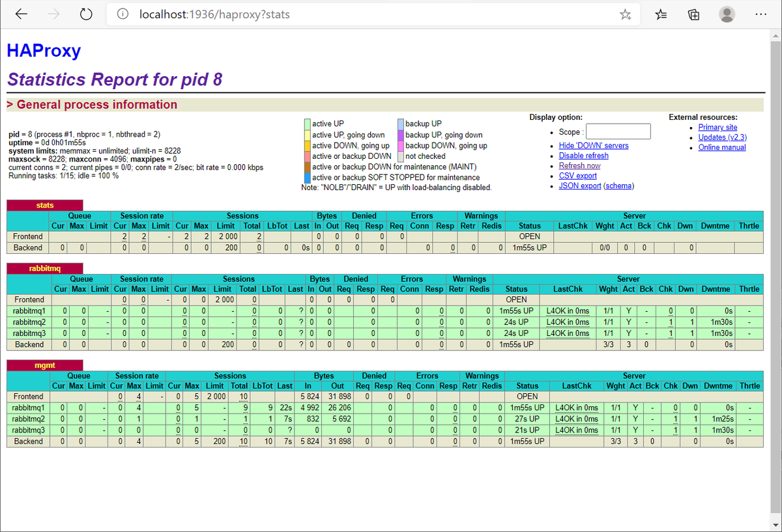Click the Warnings column header in mgmt table
The height and width of the screenshot is (532, 782).
coord(482,376)
